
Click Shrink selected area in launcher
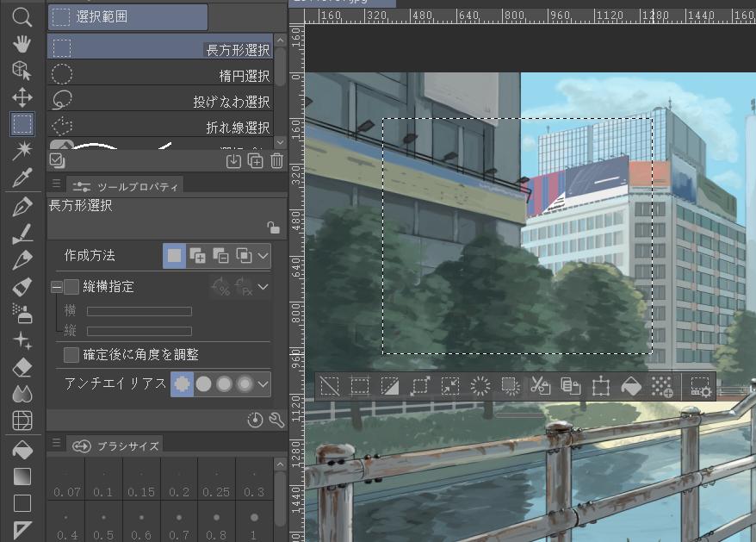[449, 386]
